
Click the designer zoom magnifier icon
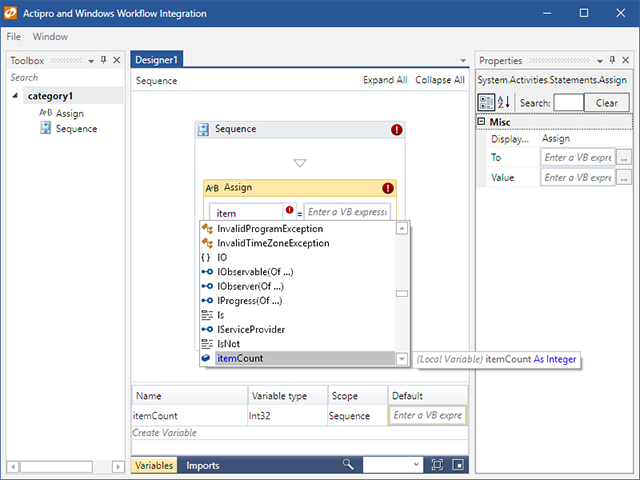tap(348, 464)
